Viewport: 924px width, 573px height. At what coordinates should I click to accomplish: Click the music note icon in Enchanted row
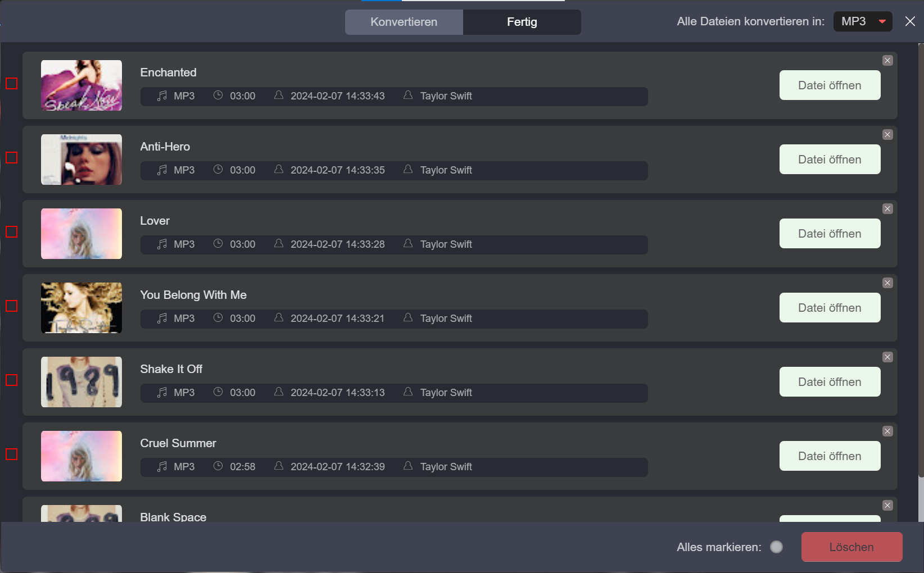click(x=162, y=95)
